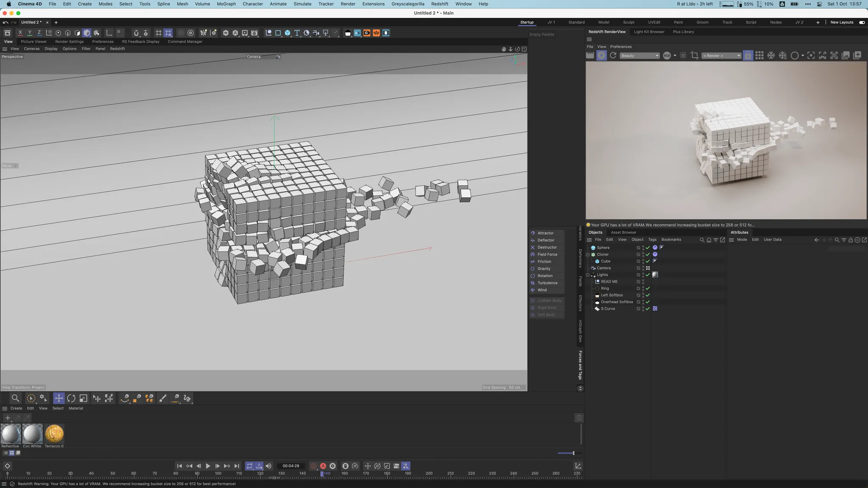Start Redshift IPR render play button

[601, 55]
